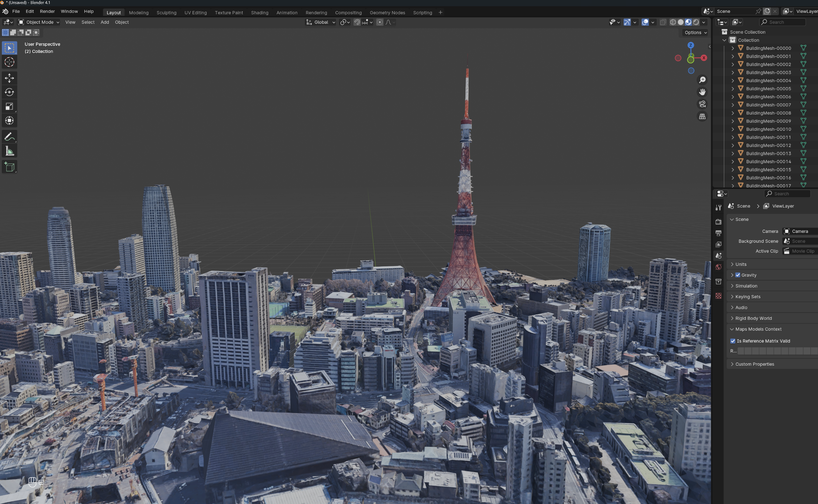Open the Output Properties tab
Image resolution: width=818 pixels, height=504 pixels.
pyautogui.click(x=719, y=233)
